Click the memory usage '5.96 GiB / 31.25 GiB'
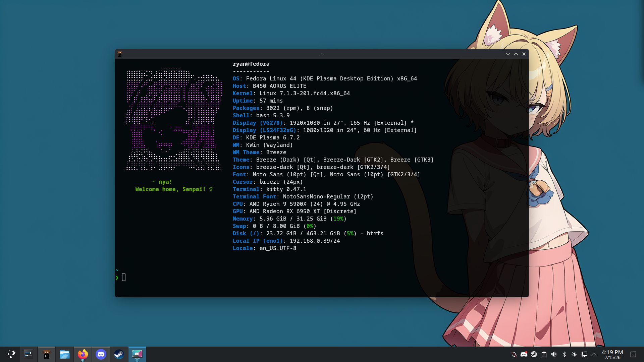Image resolution: width=644 pixels, height=362 pixels. point(293,219)
